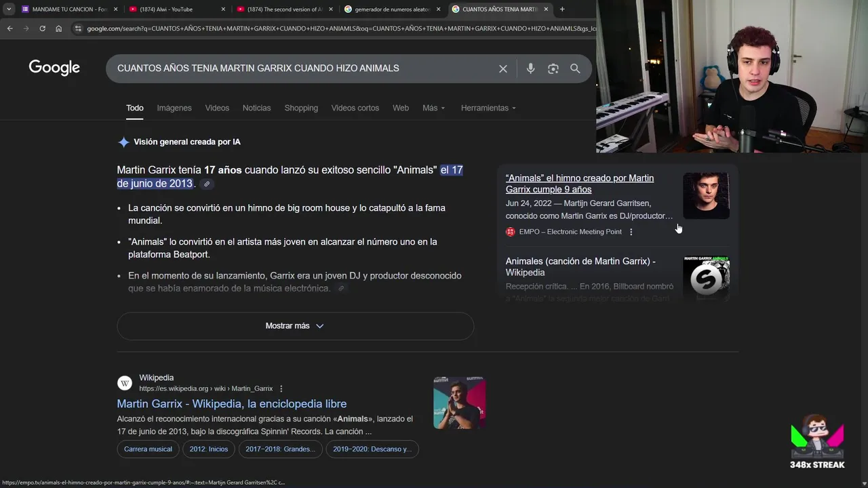Expand the Más filters dropdown
The height and width of the screenshot is (488, 868).
coord(434,108)
